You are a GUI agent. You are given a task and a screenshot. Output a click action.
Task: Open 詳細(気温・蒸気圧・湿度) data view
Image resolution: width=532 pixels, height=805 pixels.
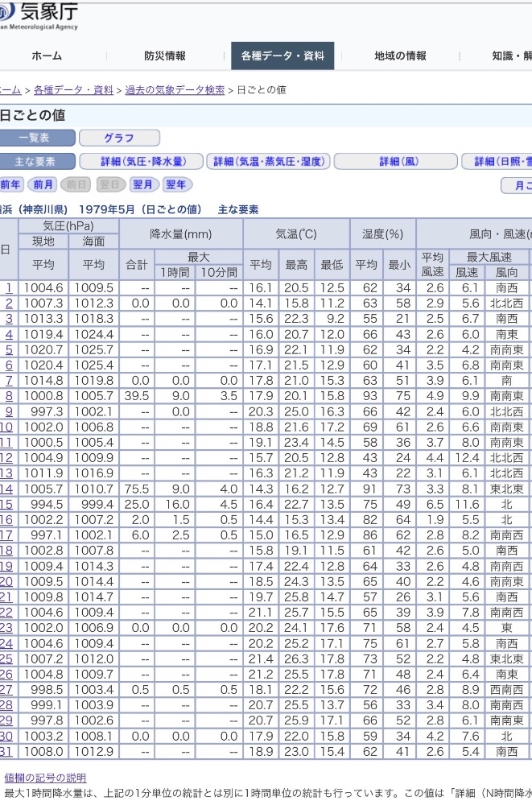tap(269, 162)
